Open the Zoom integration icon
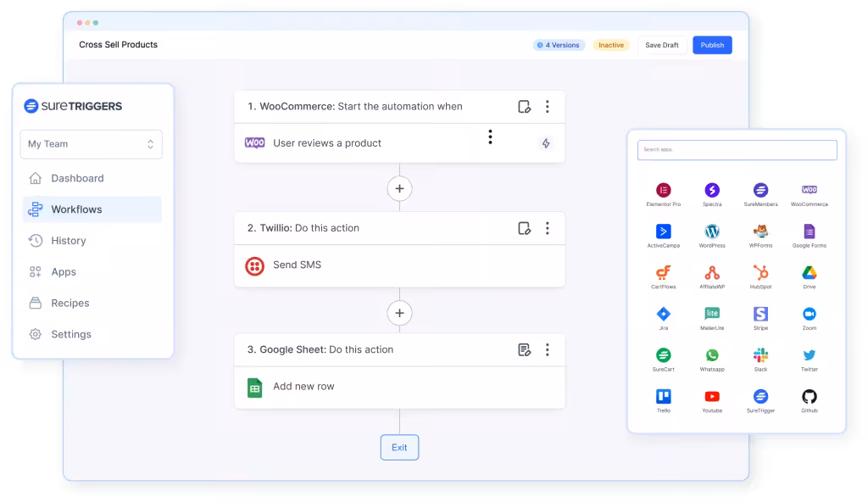The width and height of the screenshot is (868, 502). tap(809, 315)
